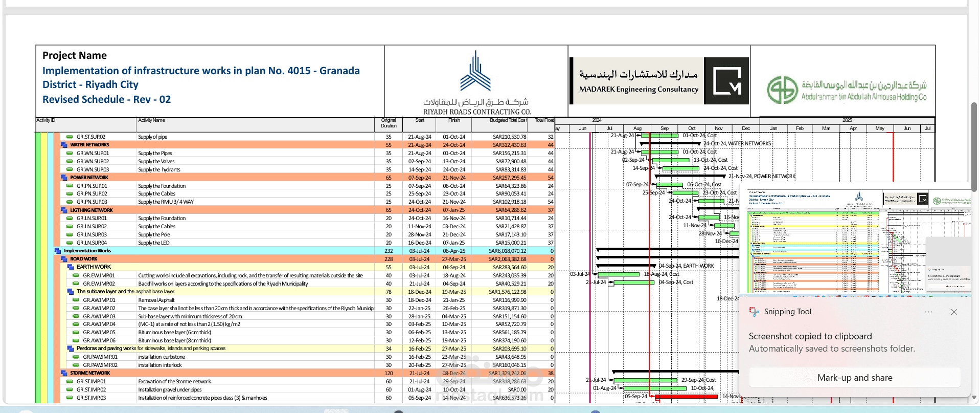980x413 pixels.
Task: Click the WBS icon beside The subbase layer row
Action: point(71,292)
